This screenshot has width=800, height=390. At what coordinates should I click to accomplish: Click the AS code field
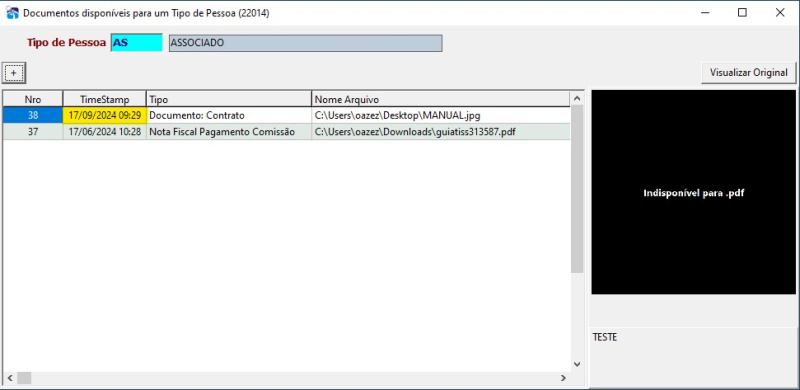point(137,43)
